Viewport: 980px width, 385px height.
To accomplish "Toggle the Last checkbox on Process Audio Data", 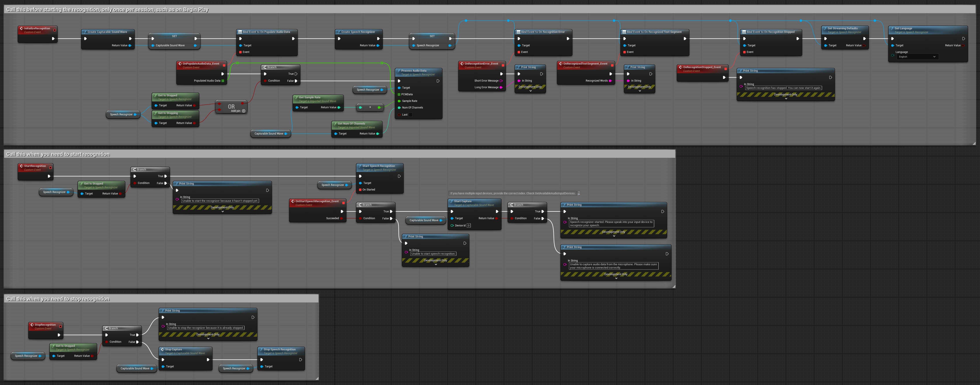I will [410, 115].
